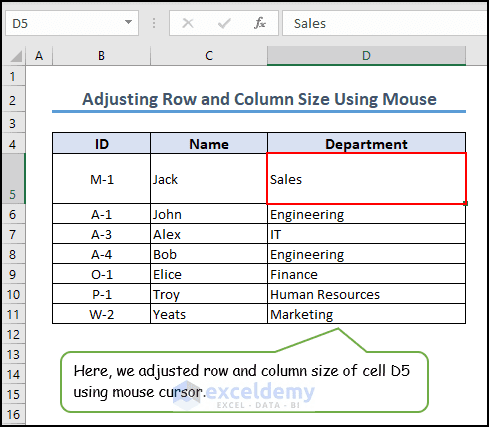489x427 pixels.
Task: Open the Insert Function fx icon
Action: point(260,23)
